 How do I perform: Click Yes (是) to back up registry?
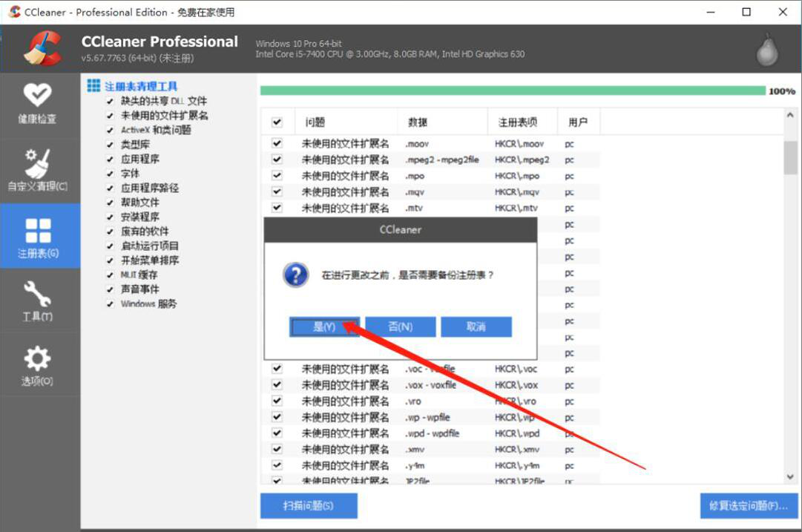pyautogui.click(x=324, y=327)
